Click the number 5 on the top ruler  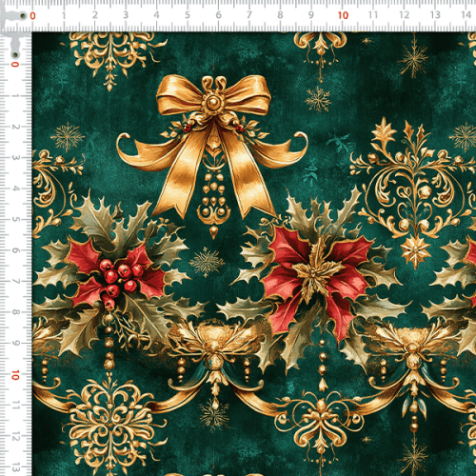[188, 15]
